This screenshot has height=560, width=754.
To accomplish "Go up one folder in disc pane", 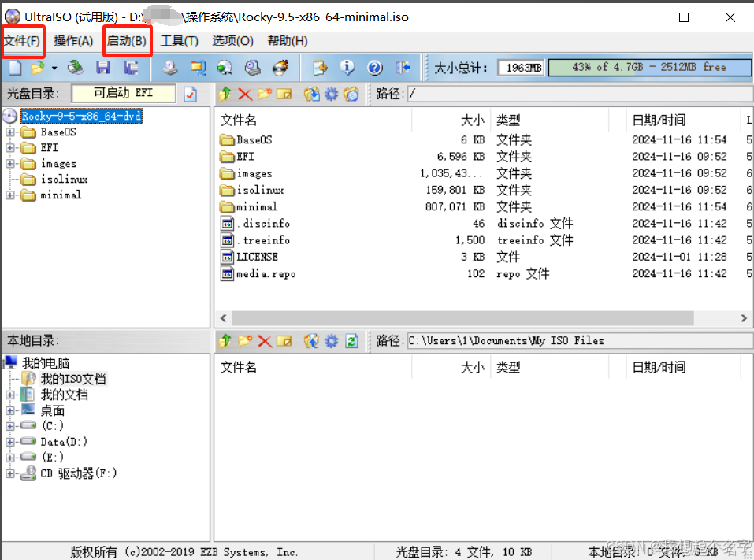I will click(225, 94).
